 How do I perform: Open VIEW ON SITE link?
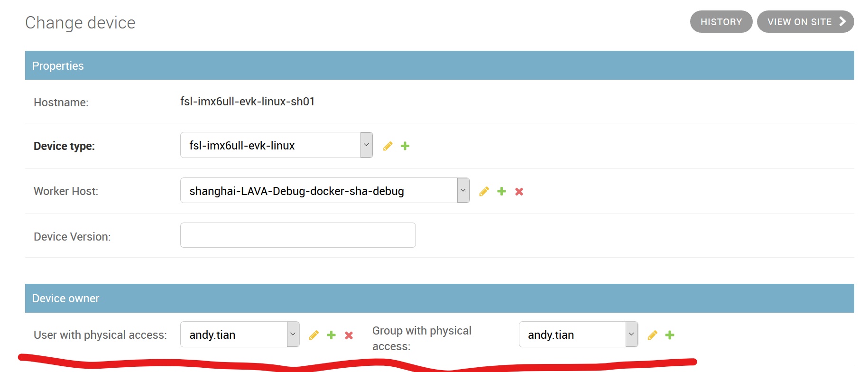tap(805, 22)
